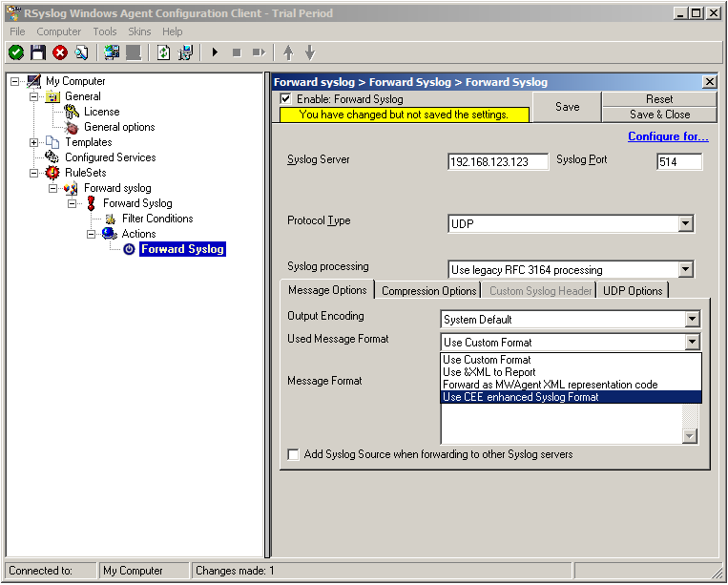Click the restart service toolbar icon
Viewport: 728px width, 585px height.
coord(259,52)
